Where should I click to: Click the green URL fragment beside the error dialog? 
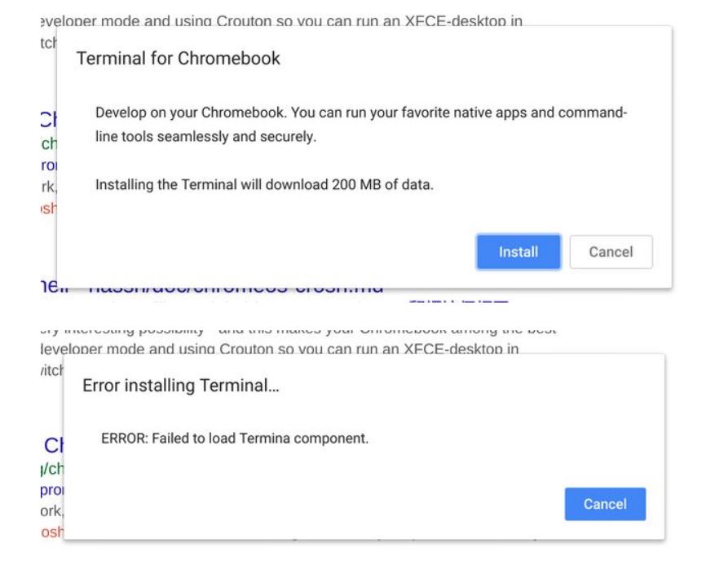pos(49,469)
